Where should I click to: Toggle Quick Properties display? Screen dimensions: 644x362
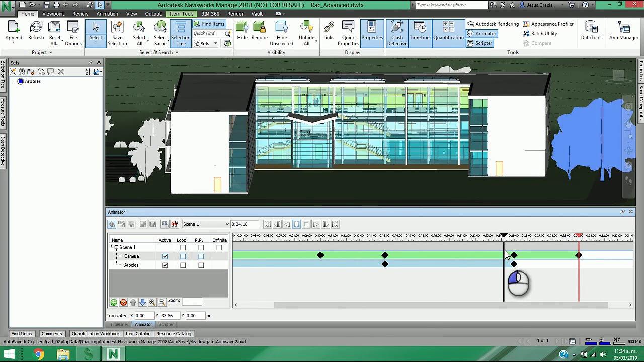(348, 34)
